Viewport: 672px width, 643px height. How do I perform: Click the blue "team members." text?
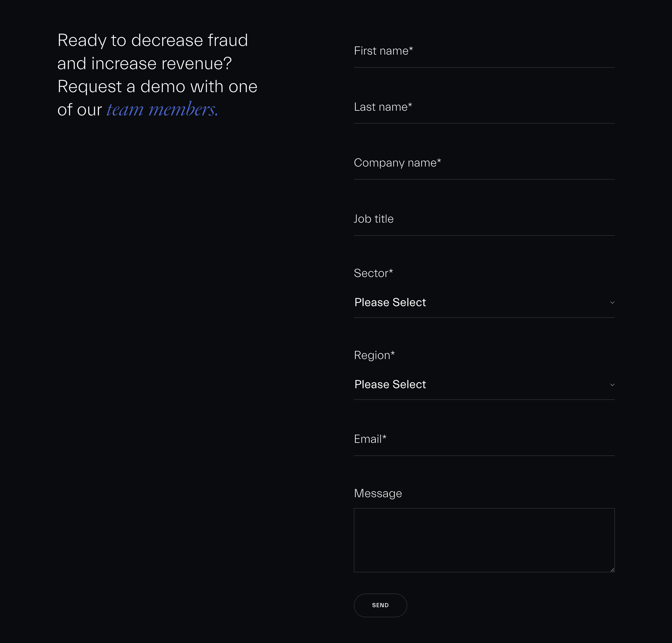click(x=162, y=110)
